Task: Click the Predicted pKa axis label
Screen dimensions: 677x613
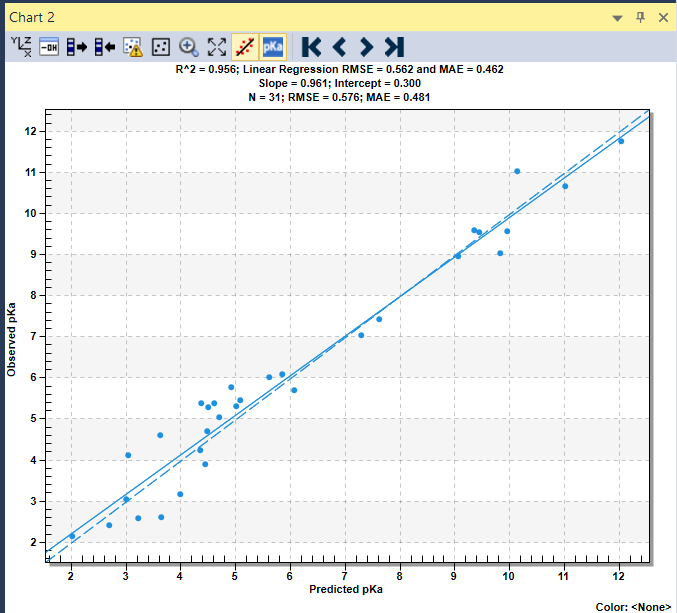Action: 346,589
